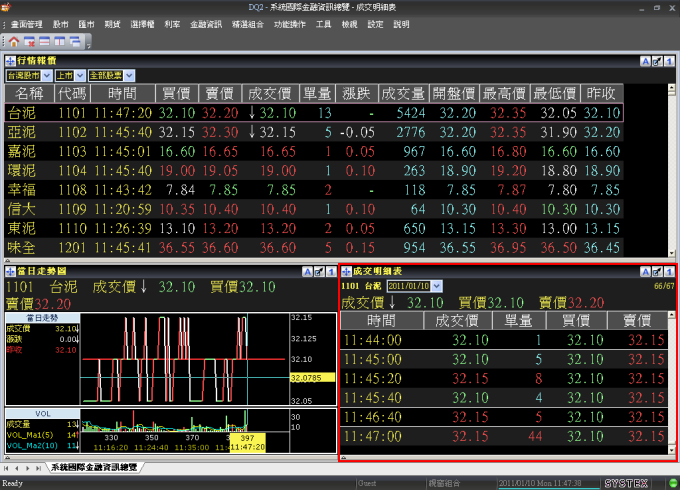
Task: Click the close-window icon with red X
Action: click(29, 42)
